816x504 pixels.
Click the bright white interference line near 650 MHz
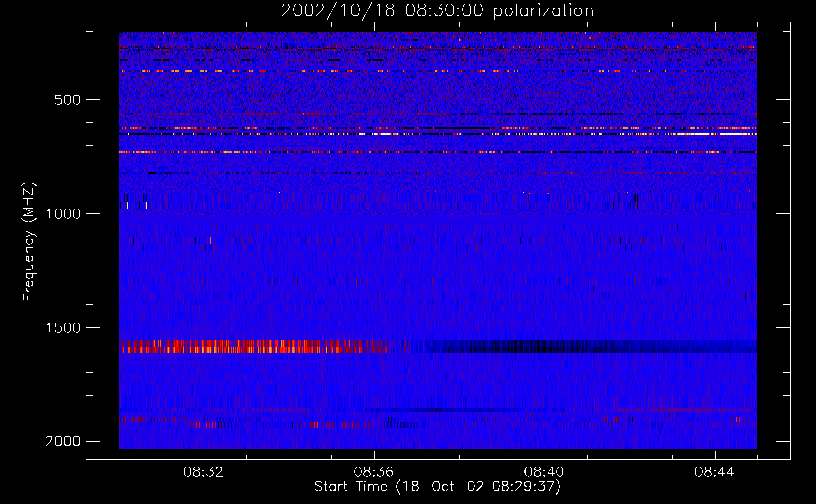(438, 134)
